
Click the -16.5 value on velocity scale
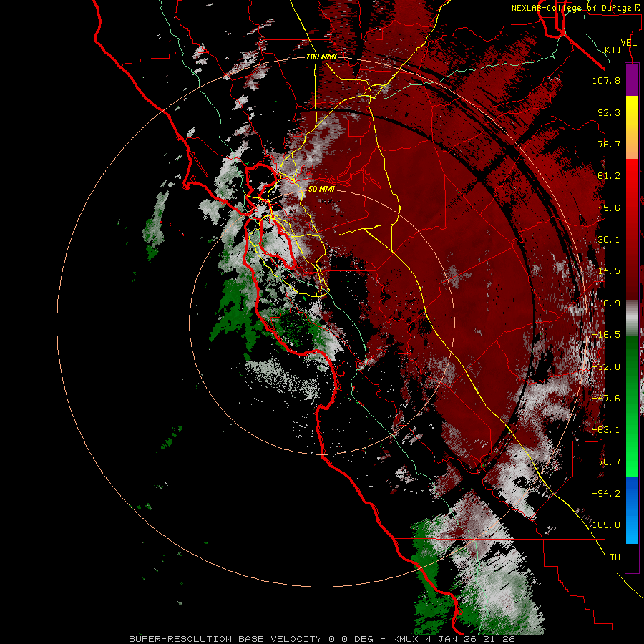tap(606, 335)
